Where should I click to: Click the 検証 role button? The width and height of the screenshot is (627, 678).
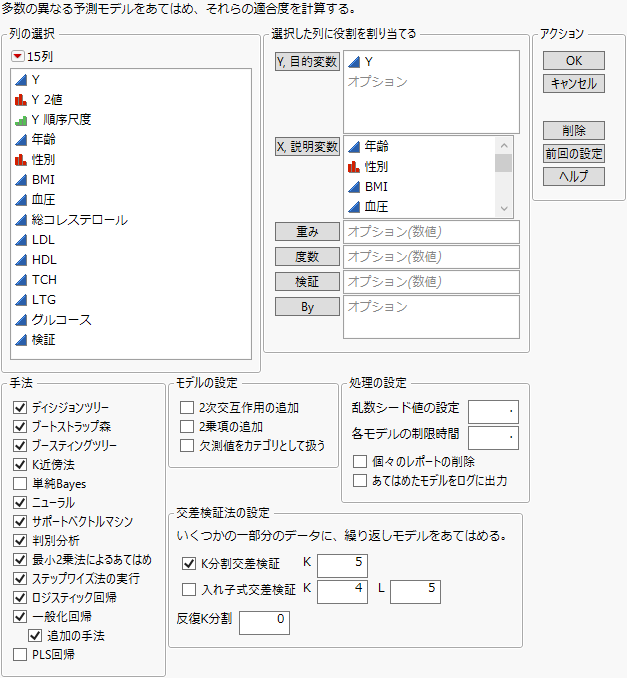[x=307, y=282]
